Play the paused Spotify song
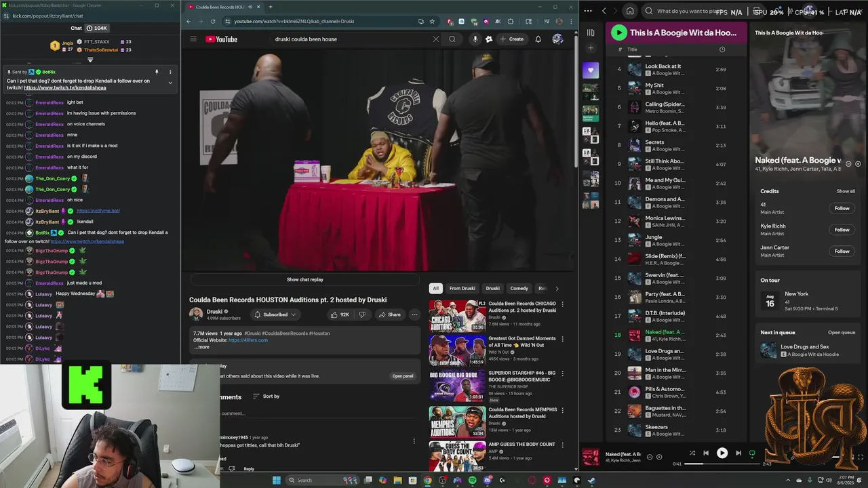Viewport: 868px width, 488px height. [722, 453]
